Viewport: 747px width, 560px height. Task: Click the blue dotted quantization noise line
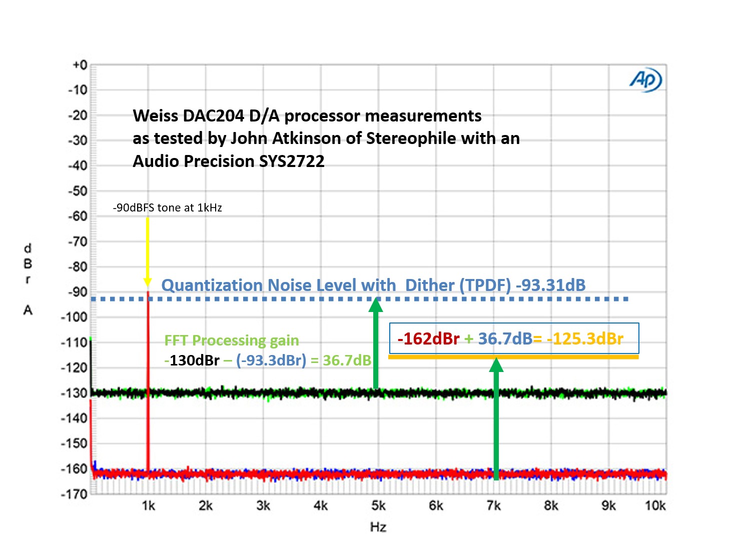click(450, 299)
